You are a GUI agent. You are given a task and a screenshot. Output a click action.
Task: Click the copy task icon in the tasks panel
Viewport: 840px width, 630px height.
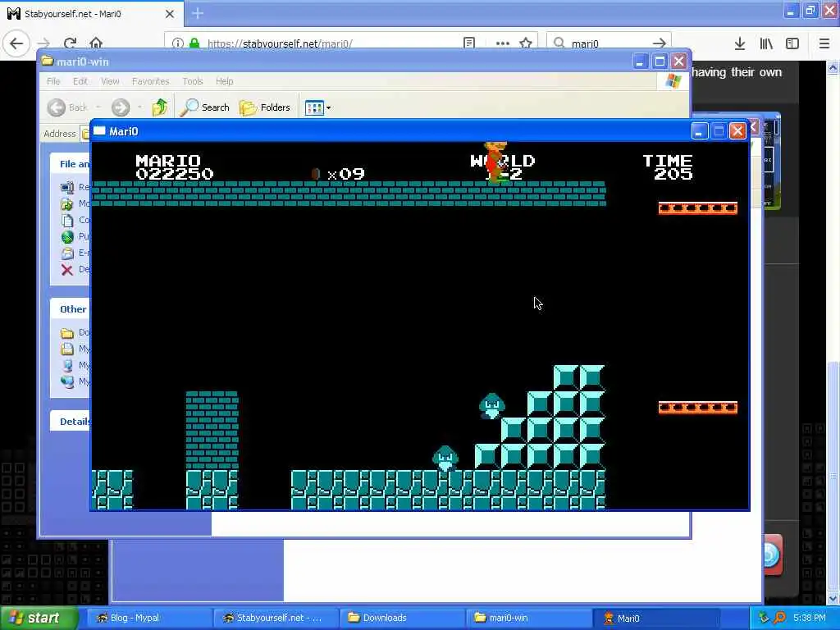[x=67, y=220]
